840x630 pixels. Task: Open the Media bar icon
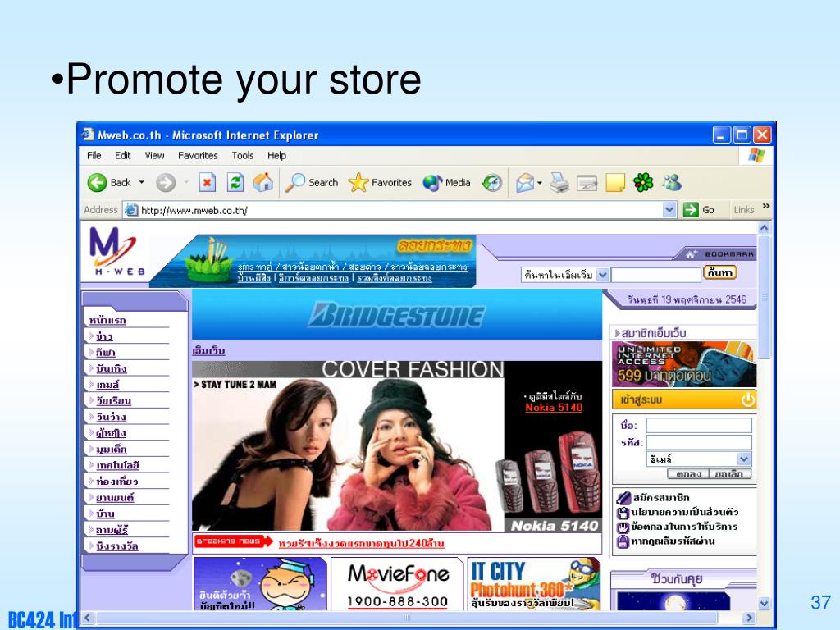(432, 183)
